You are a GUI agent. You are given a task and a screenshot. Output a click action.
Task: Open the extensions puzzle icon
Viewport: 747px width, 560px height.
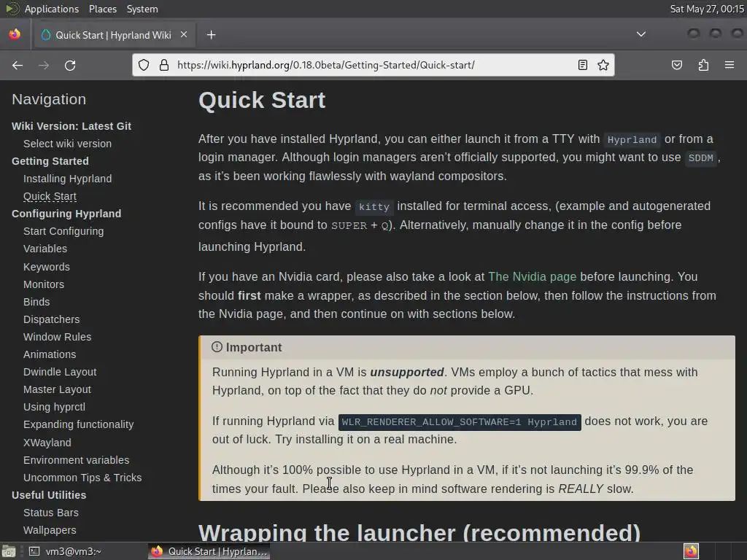point(703,65)
